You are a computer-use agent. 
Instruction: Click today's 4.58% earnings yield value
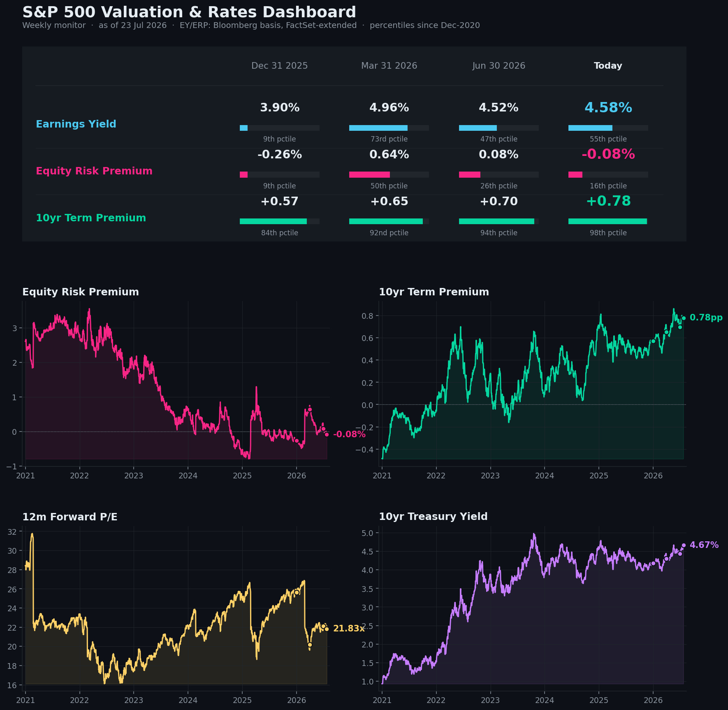click(608, 108)
